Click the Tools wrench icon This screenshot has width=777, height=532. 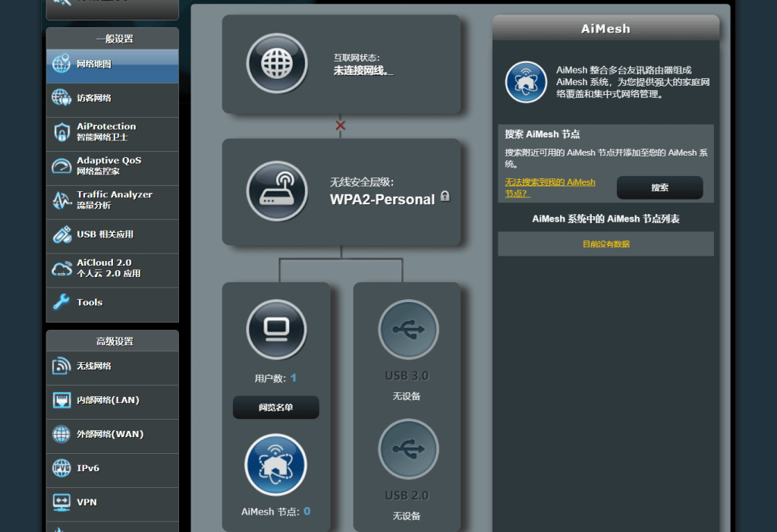61,302
